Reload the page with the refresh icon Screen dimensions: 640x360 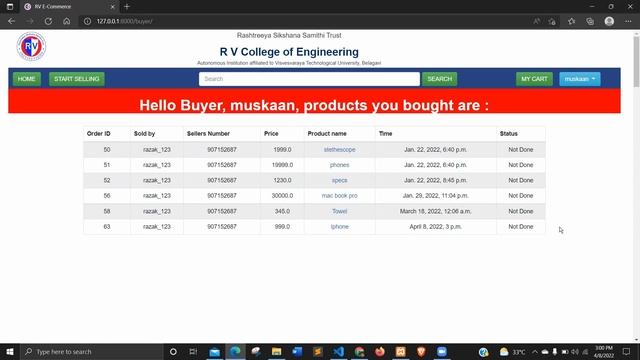coord(48,21)
